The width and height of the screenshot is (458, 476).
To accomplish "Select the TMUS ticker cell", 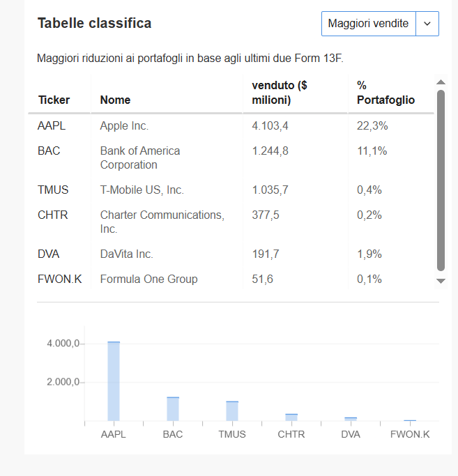I will [x=53, y=190].
